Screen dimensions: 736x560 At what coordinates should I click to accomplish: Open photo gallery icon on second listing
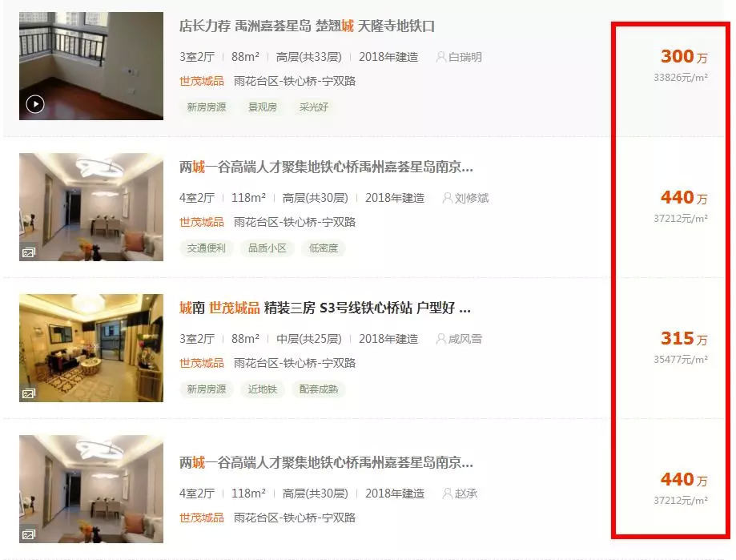tap(28, 252)
